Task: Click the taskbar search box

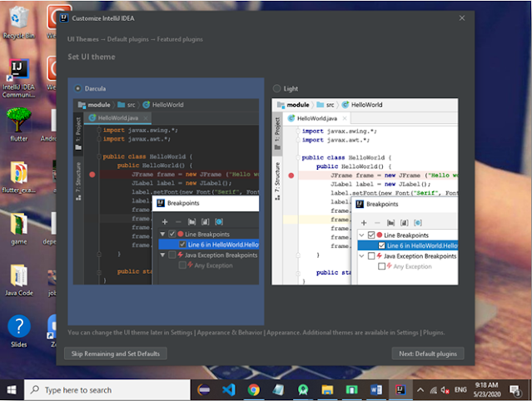Action: pos(107,390)
